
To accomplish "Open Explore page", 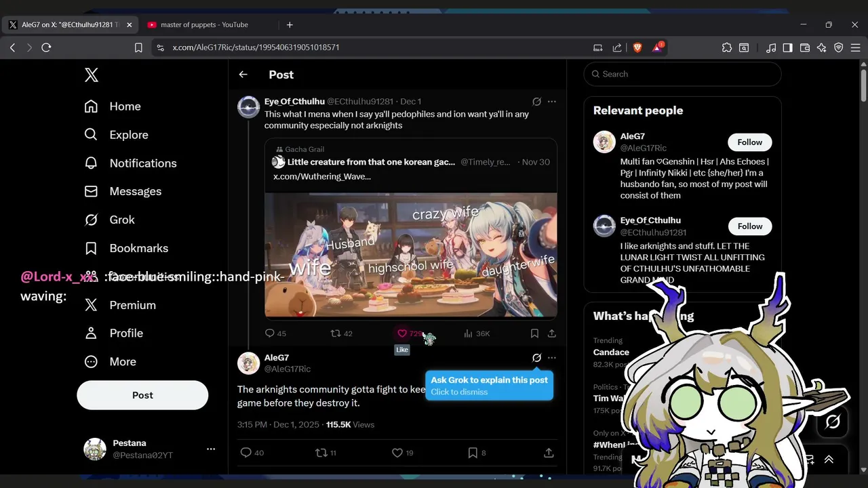I will click(116, 135).
